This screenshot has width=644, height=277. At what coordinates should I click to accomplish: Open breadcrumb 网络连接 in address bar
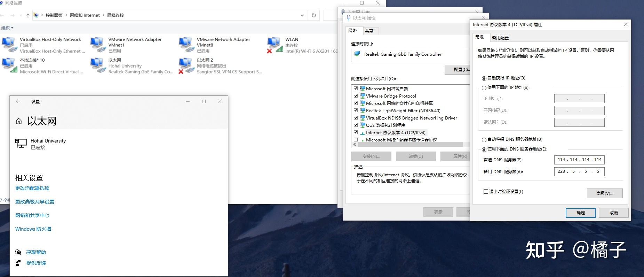point(116,15)
